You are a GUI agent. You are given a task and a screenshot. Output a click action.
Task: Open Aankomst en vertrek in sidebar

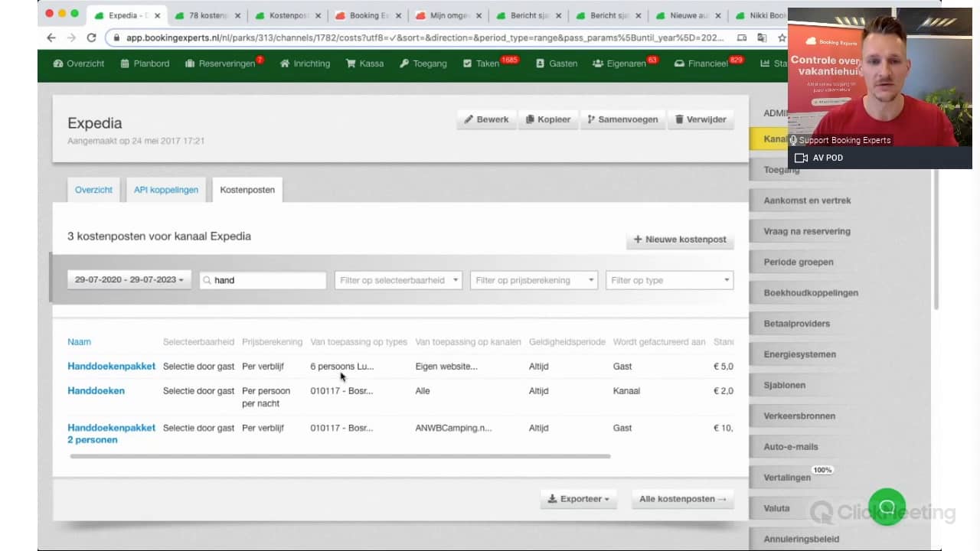(807, 201)
